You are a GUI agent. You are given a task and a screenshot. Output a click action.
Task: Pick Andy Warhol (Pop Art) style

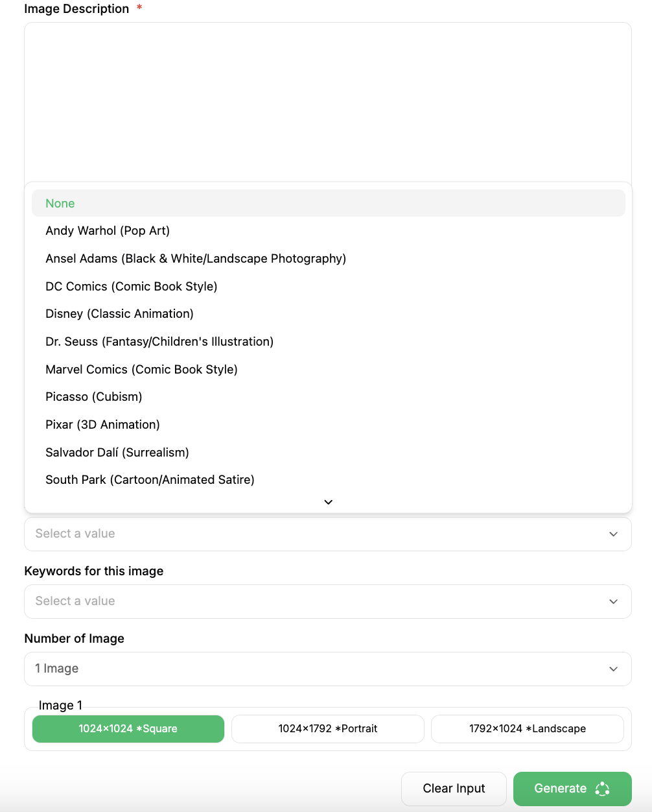tap(108, 231)
